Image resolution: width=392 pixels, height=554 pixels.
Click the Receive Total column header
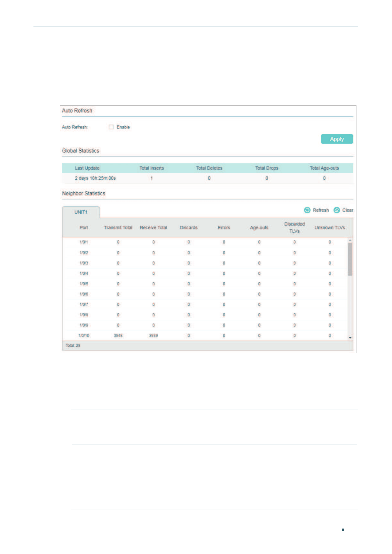pos(153,228)
